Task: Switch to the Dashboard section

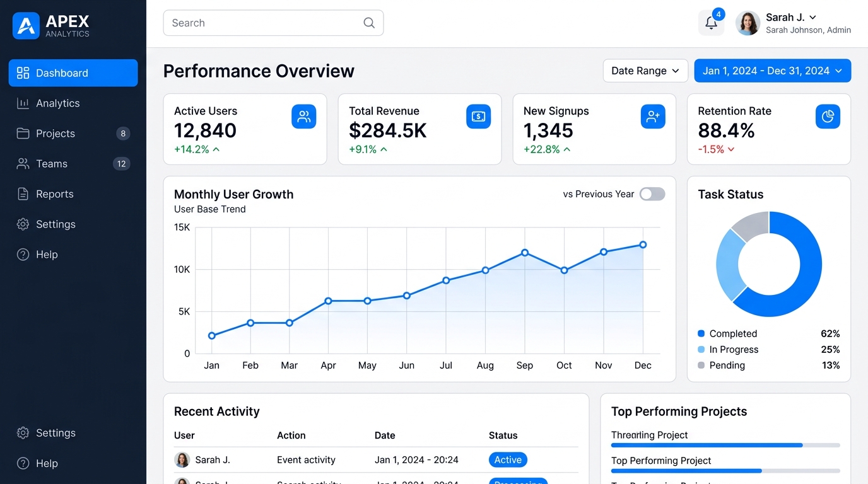Action: coord(73,72)
